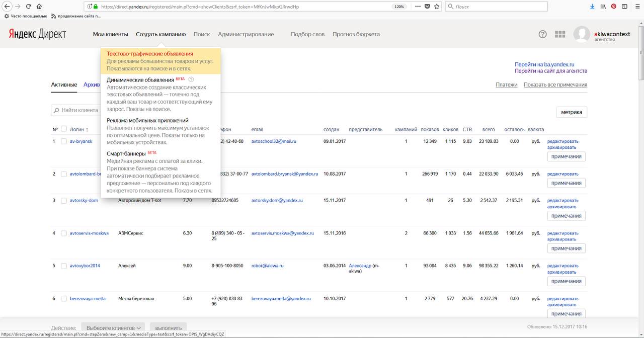Image resolution: width=644 pixels, height=338 pixels.
Task: Open the 'Создать кампанию' menu
Action: click(x=161, y=34)
